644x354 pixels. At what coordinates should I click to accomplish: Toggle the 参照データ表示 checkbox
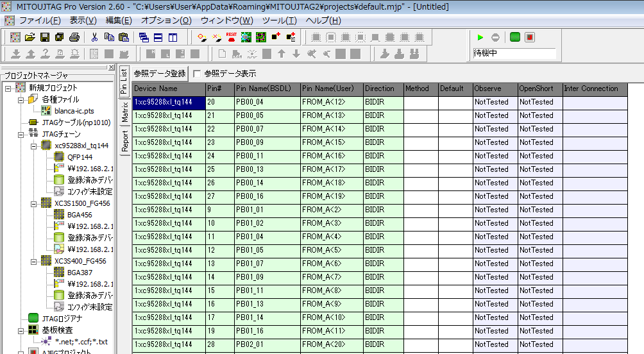[x=197, y=73]
